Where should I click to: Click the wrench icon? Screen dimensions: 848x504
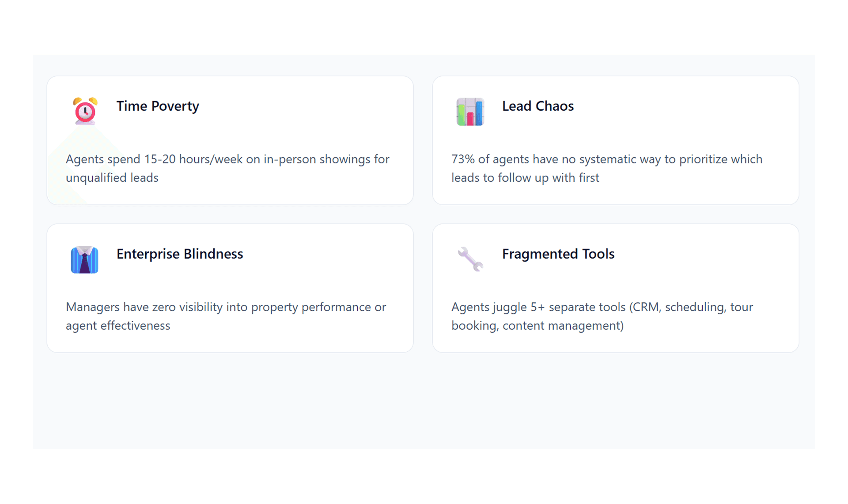(470, 259)
